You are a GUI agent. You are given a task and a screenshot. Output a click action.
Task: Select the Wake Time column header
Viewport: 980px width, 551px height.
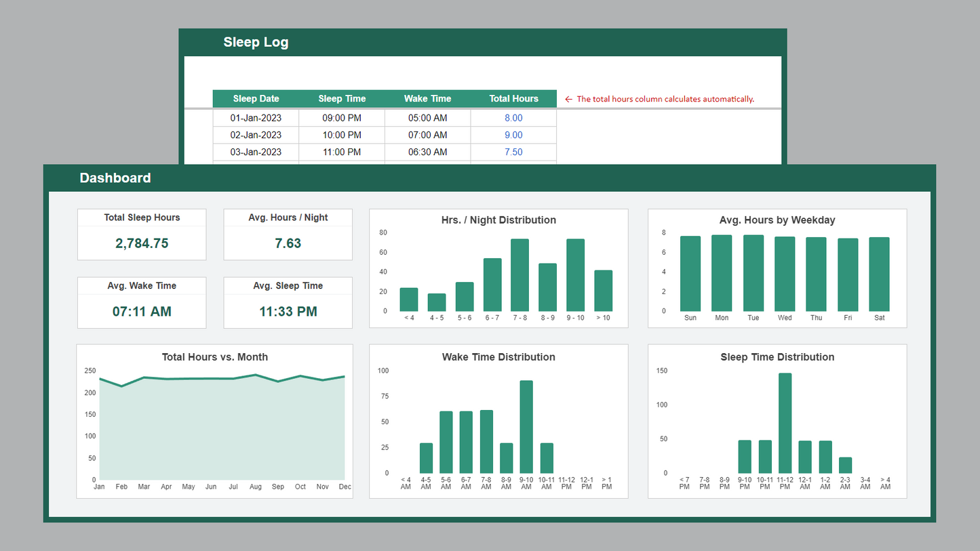coord(427,98)
